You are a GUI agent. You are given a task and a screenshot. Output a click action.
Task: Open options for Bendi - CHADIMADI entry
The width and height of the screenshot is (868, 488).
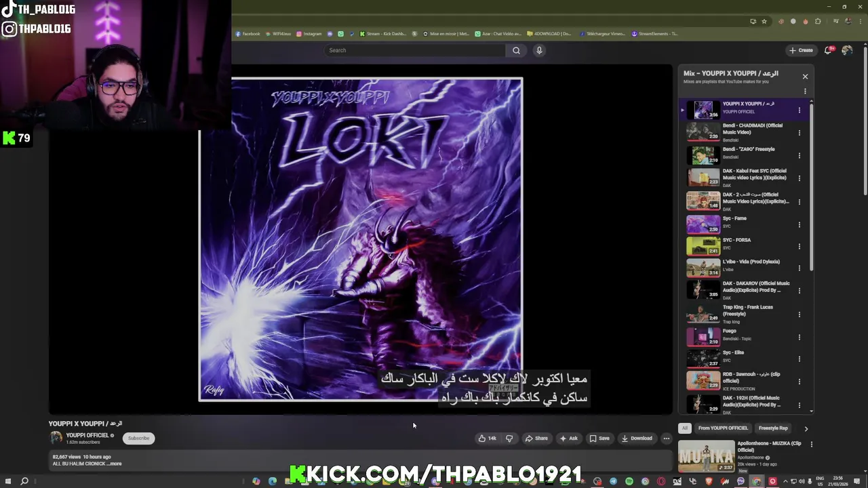(x=800, y=133)
